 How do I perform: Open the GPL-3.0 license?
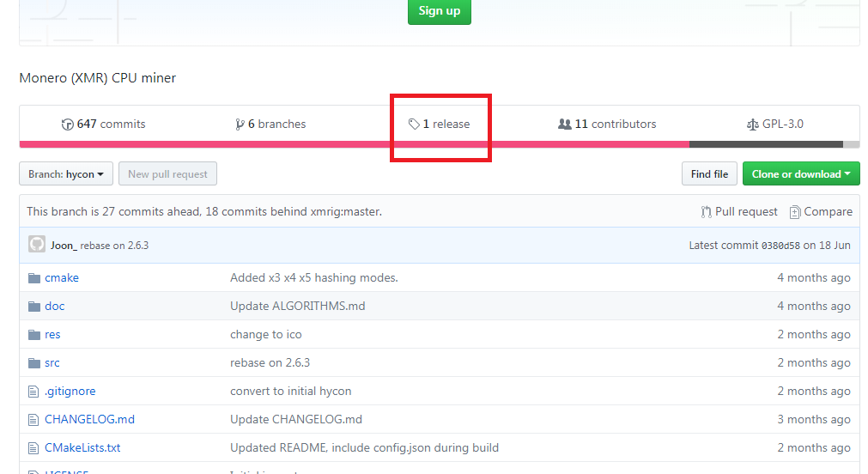[x=775, y=124]
